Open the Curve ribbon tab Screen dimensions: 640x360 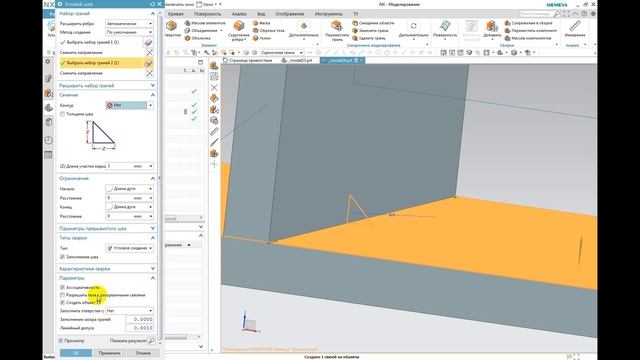(176, 14)
